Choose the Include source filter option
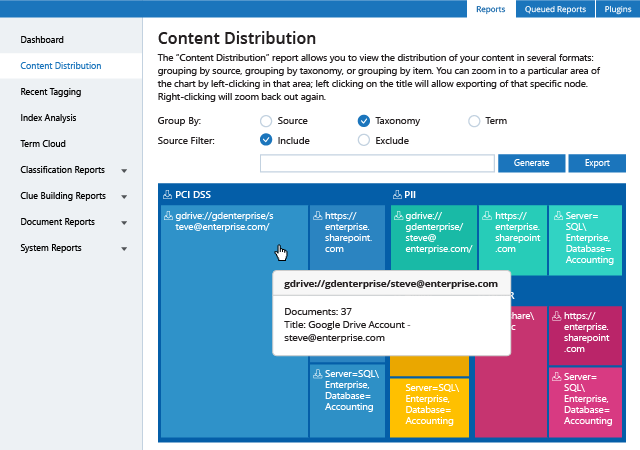The width and height of the screenshot is (640, 450). [x=266, y=140]
